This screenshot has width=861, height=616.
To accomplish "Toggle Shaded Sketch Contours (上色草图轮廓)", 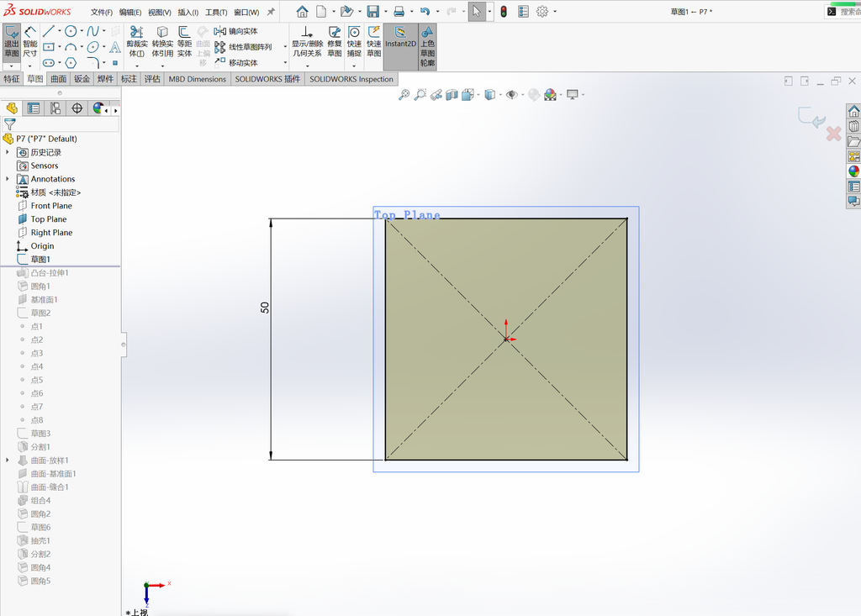I will 428,46.
